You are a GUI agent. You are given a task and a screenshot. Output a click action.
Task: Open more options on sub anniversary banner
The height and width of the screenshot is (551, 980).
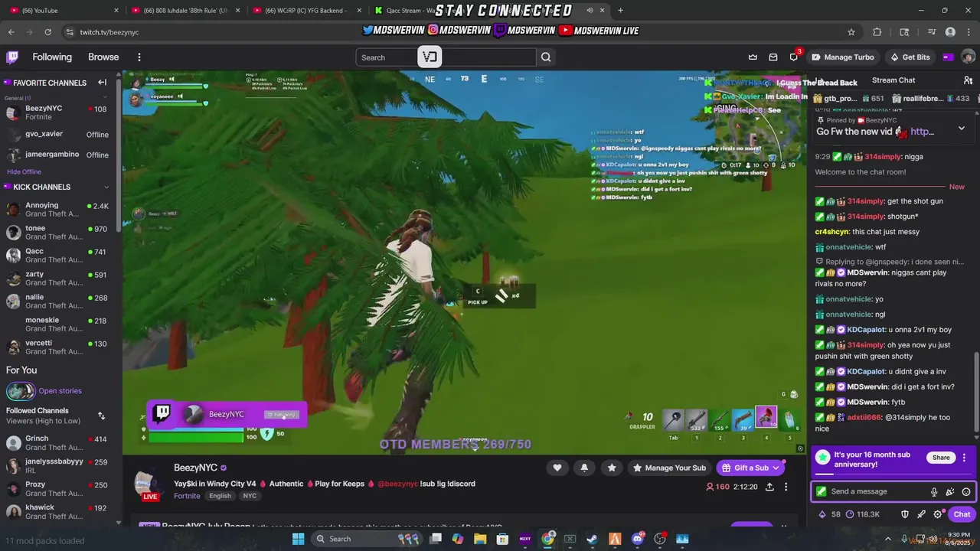[x=964, y=458]
